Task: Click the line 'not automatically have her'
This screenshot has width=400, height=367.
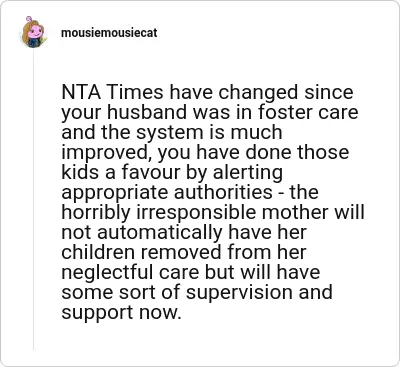Action: pyautogui.click(x=184, y=232)
